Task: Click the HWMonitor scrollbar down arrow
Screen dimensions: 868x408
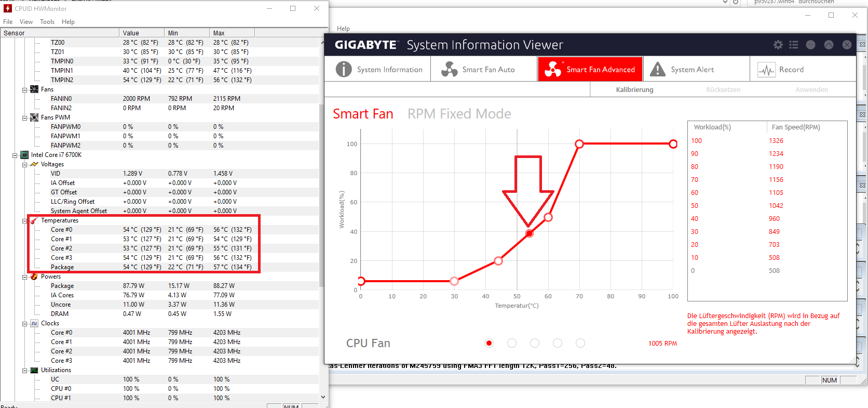Action: click(x=323, y=397)
